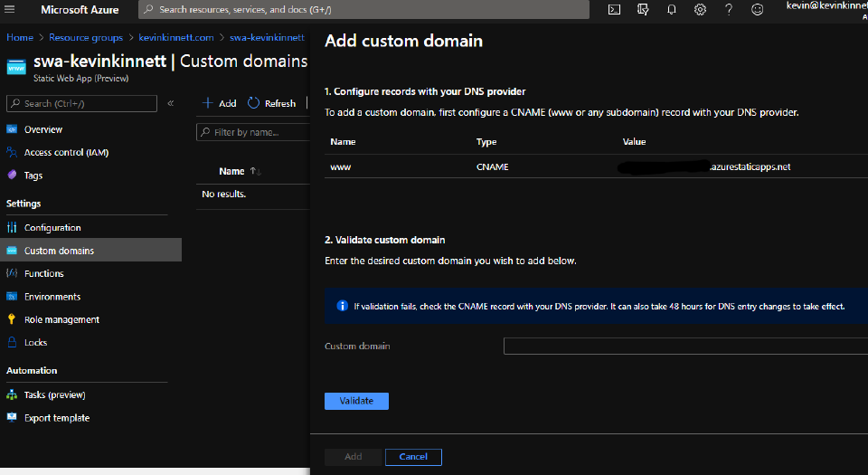Screen dimensions: 868x475
Task: Open Cloud Shell from top bar
Action: (614, 9)
